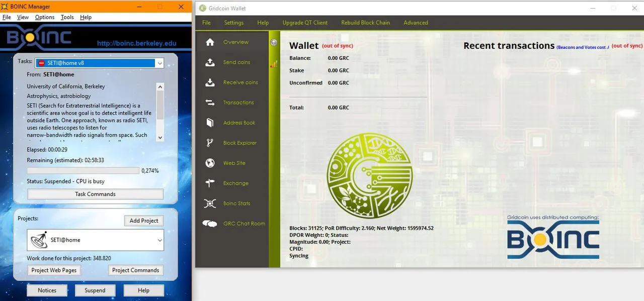This screenshot has width=644, height=301.
Task: Click the BOINC logo in Manager header
Action: coord(38,38)
